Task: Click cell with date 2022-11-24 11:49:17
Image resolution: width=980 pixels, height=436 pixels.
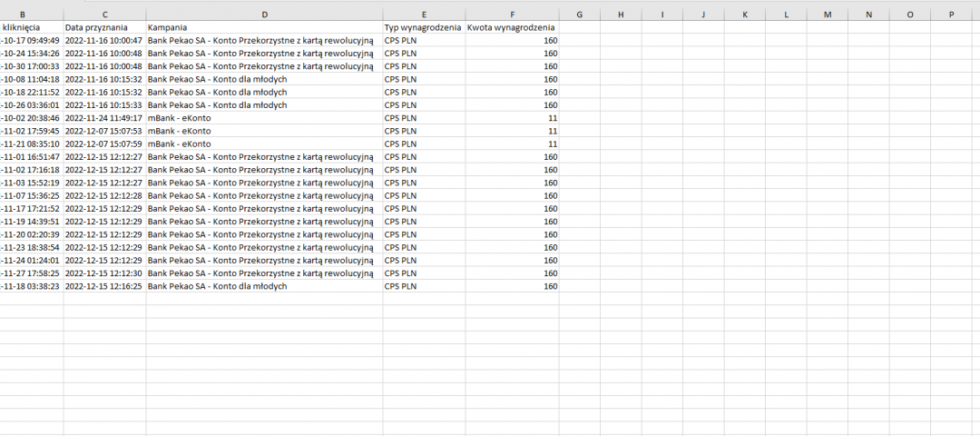Action: click(104, 118)
